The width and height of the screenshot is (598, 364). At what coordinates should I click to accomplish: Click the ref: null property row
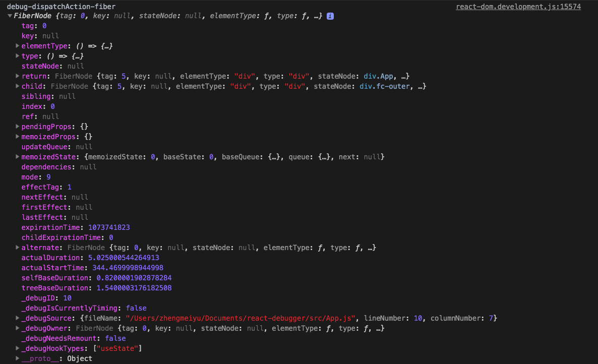click(40, 116)
